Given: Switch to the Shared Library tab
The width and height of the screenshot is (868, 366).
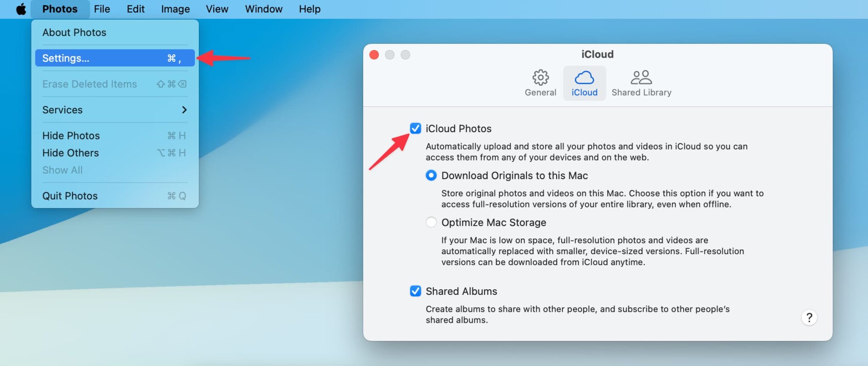Looking at the screenshot, I should coord(641,83).
